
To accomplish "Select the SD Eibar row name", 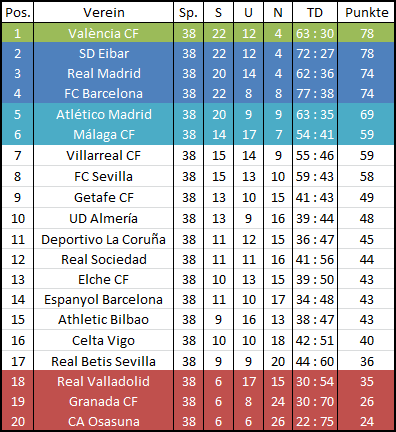I will pos(104,53).
